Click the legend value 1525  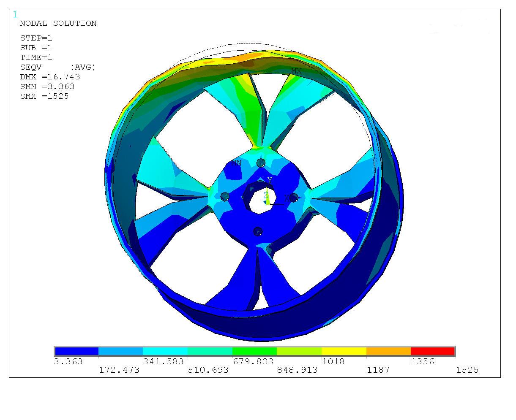point(467,370)
